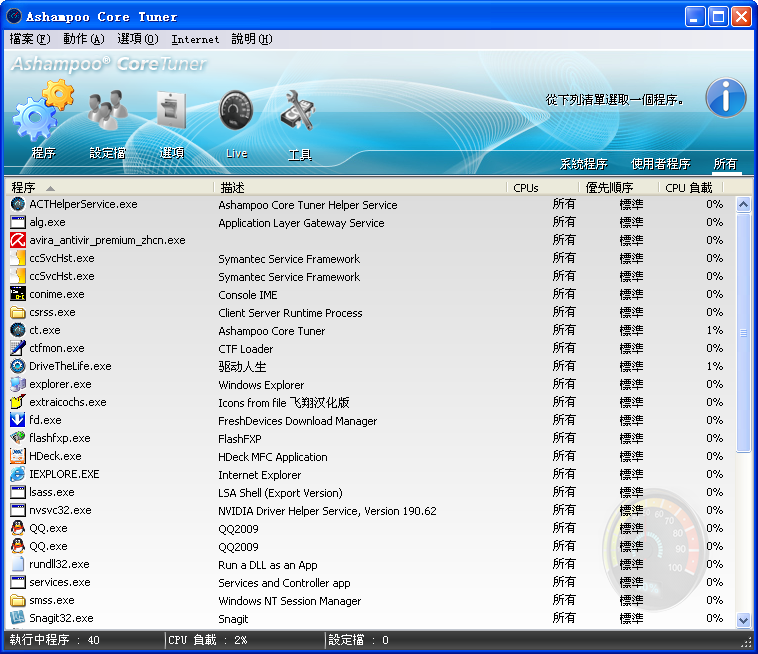Click the scrollbar down arrow

pyautogui.click(x=743, y=620)
